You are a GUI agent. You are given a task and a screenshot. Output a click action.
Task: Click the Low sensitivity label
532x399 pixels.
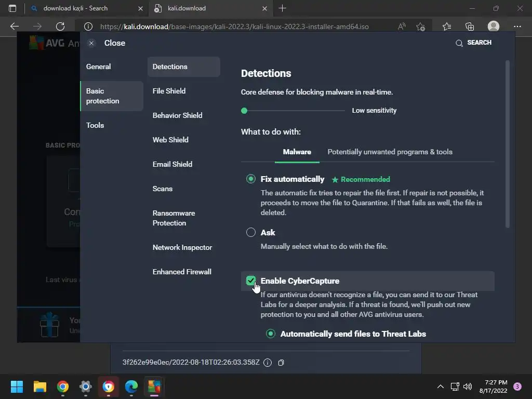pyautogui.click(x=374, y=111)
